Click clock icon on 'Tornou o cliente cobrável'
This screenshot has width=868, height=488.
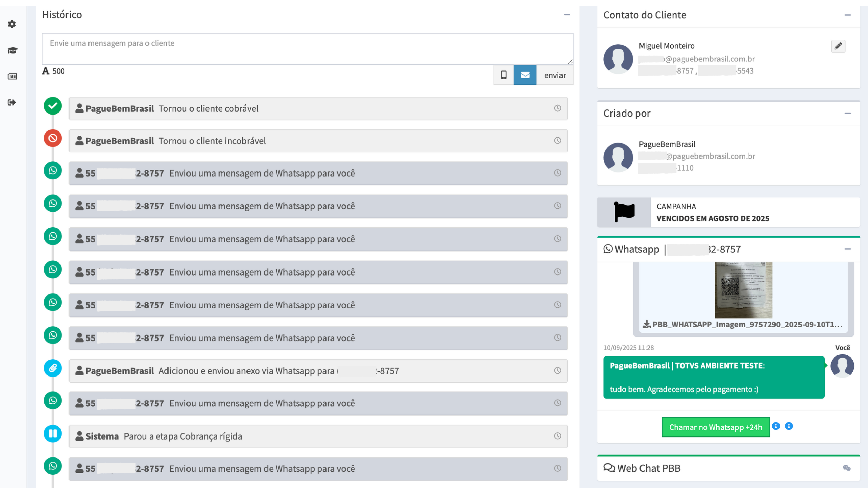(x=557, y=108)
